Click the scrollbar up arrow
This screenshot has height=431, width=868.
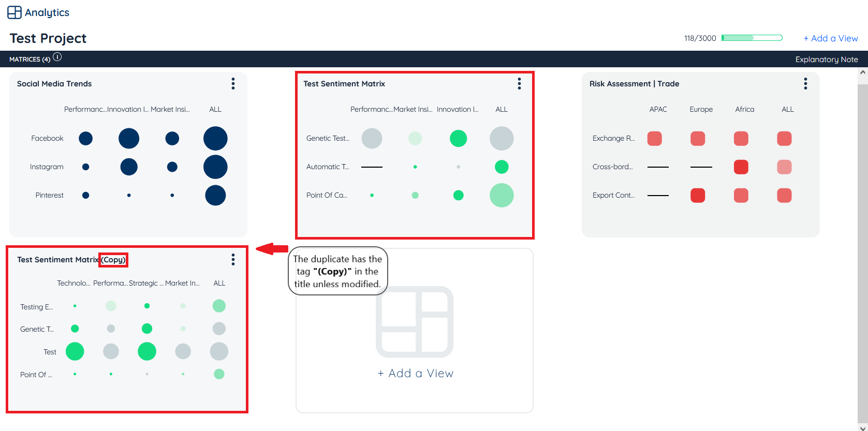[862, 73]
